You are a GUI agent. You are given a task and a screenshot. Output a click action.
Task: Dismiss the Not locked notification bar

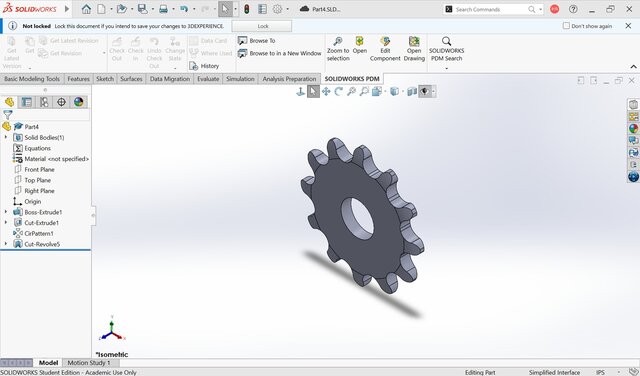click(x=628, y=26)
